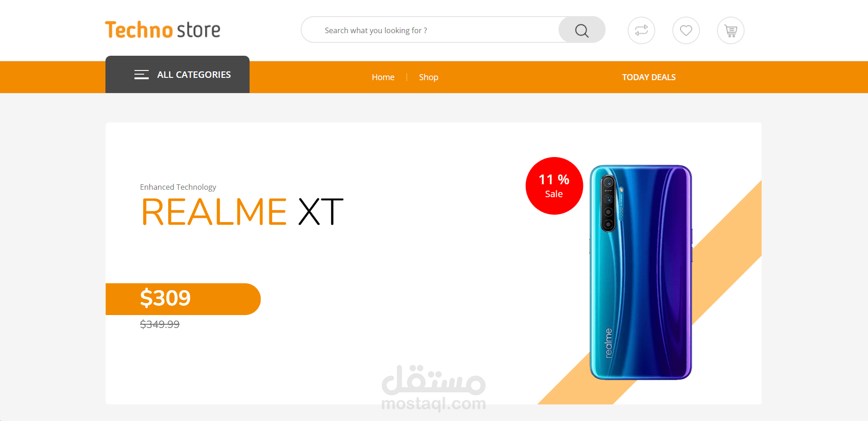Click the hamburger menu lines icon
The image size is (868, 421).
[141, 75]
